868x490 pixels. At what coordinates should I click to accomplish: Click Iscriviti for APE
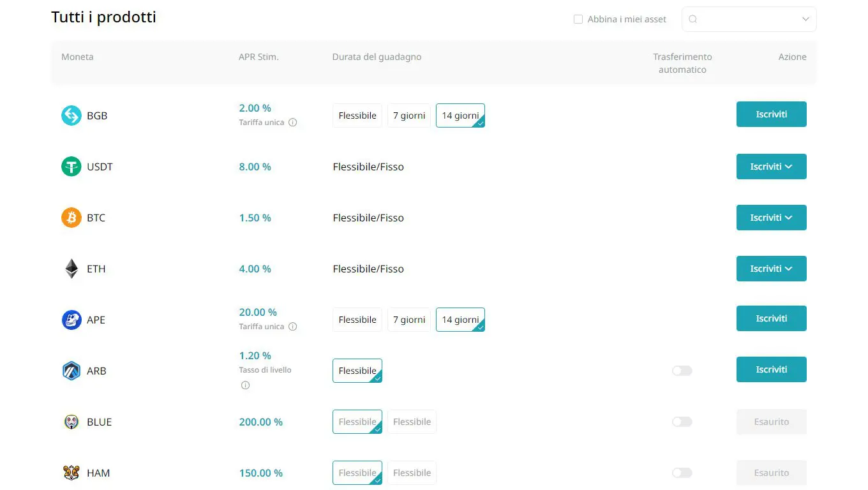(x=772, y=318)
